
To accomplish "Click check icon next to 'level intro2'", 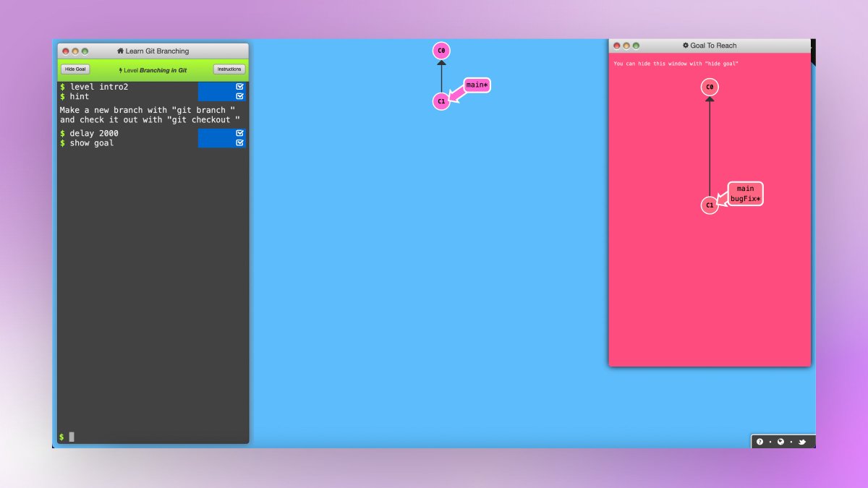I will click(x=240, y=87).
